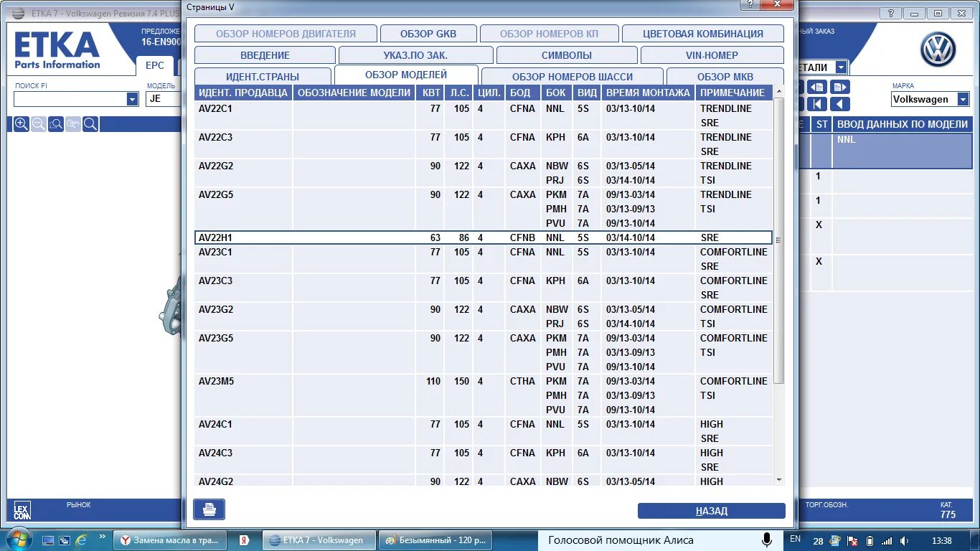Select the EPC tab in ETKA
This screenshot has width=980, height=551.
click(x=155, y=65)
